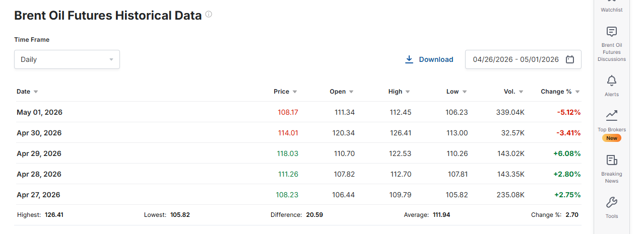Click the volume 143.02K
Viewport: 644px width, 234px height.
(x=510, y=153)
